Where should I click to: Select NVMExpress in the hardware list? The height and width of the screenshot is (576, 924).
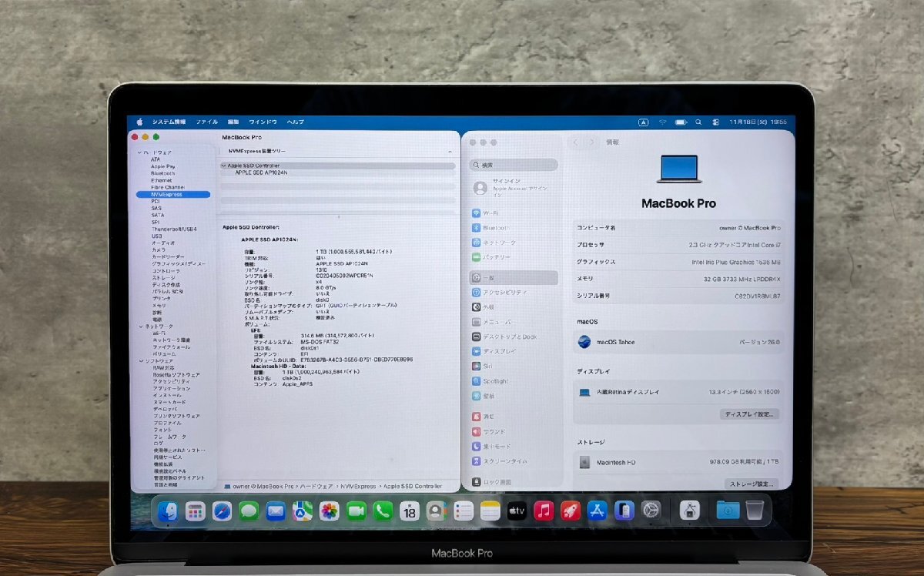click(173, 194)
